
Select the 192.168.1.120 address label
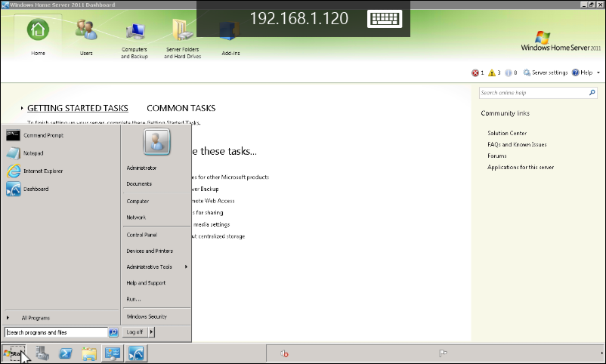click(x=298, y=19)
